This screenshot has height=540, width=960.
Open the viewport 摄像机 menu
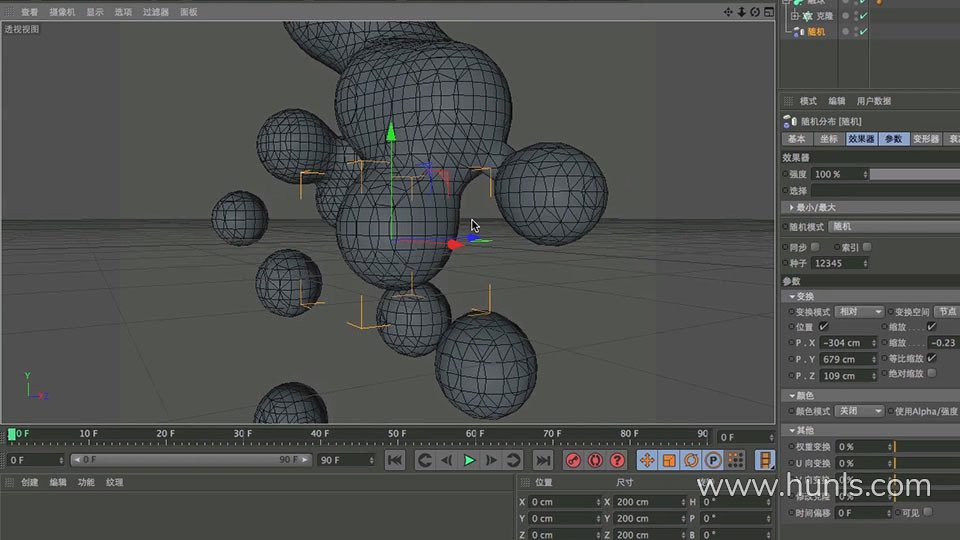(62, 12)
